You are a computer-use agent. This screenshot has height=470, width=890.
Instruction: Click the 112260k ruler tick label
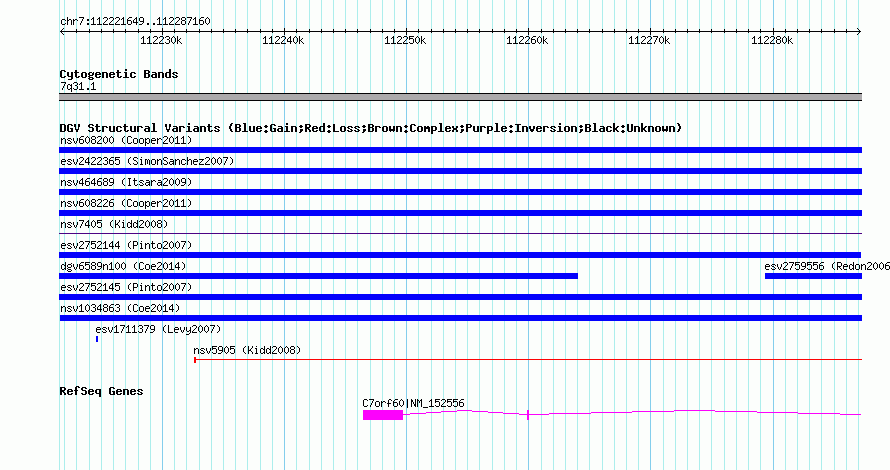[527, 40]
